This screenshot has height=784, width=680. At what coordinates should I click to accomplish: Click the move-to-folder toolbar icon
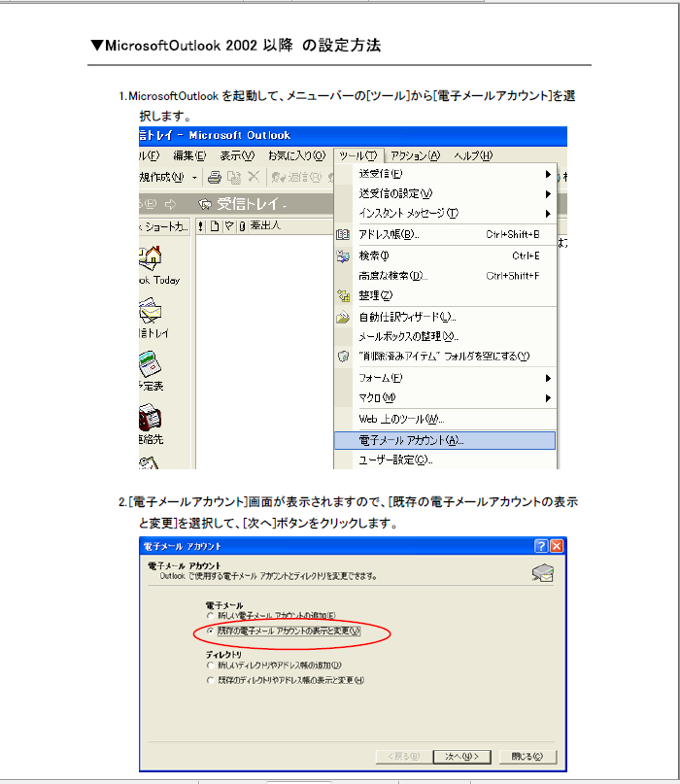(234, 177)
